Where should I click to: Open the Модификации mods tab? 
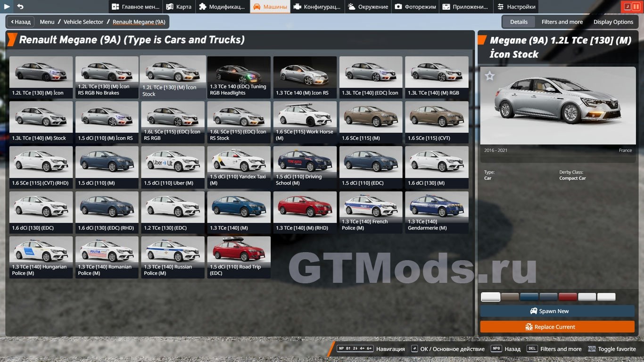[x=222, y=7]
